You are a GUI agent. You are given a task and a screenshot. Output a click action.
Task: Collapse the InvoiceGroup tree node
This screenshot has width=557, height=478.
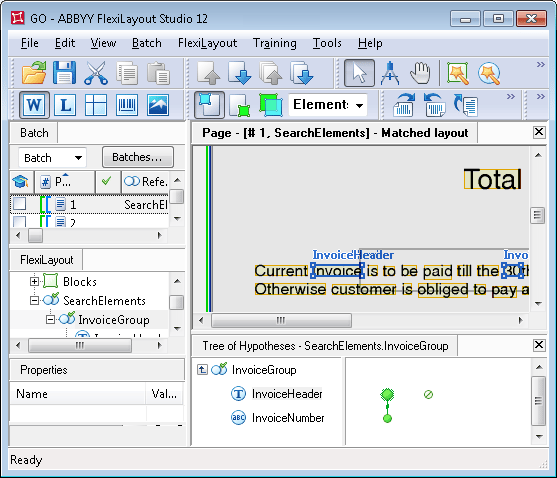50,320
